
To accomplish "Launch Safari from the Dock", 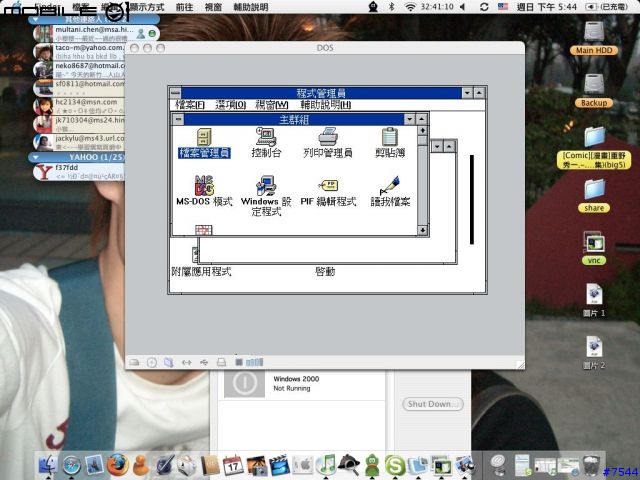I will point(72,465).
